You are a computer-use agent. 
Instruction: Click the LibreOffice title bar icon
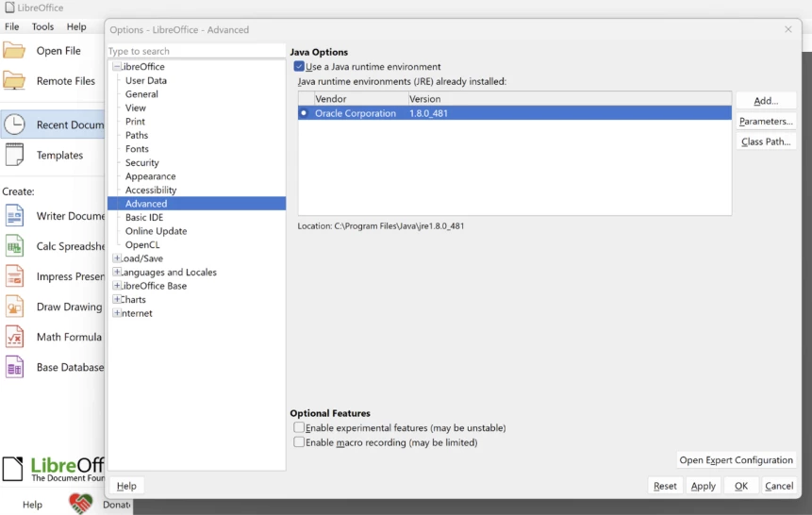point(9,8)
